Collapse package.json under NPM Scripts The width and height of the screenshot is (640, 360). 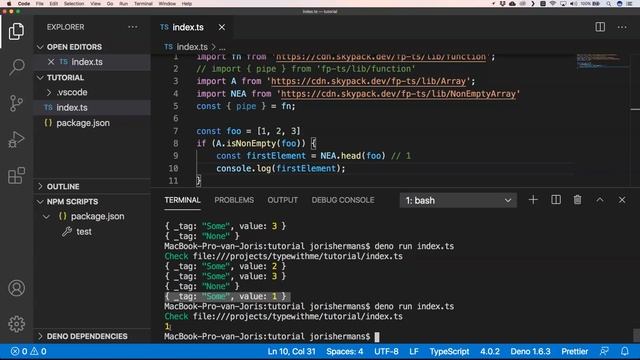(47, 216)
